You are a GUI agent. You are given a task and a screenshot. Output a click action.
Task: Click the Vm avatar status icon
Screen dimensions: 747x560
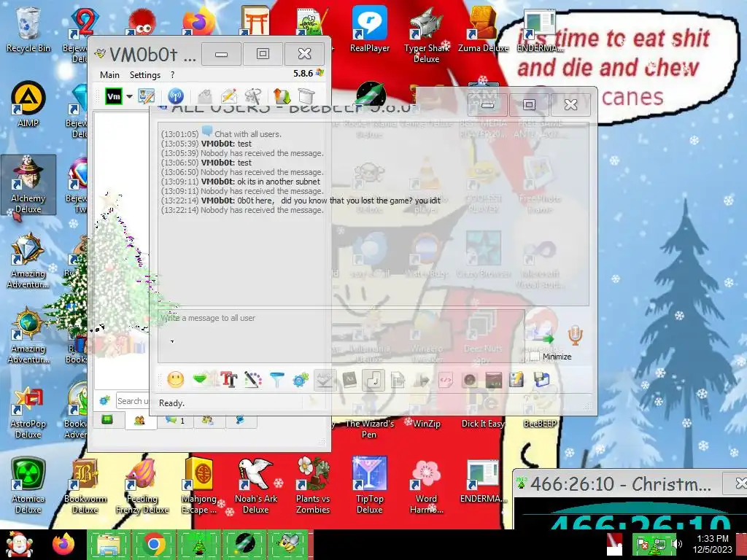click(114, 96)
